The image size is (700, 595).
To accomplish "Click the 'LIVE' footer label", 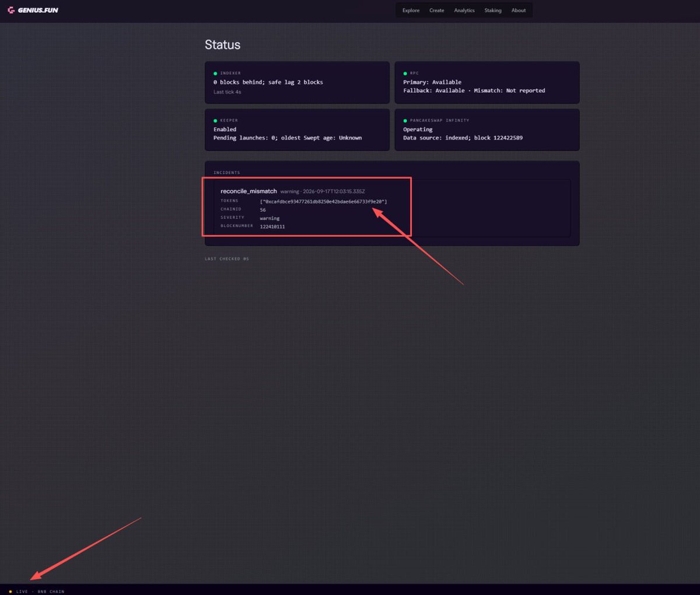I will (22, 591).
